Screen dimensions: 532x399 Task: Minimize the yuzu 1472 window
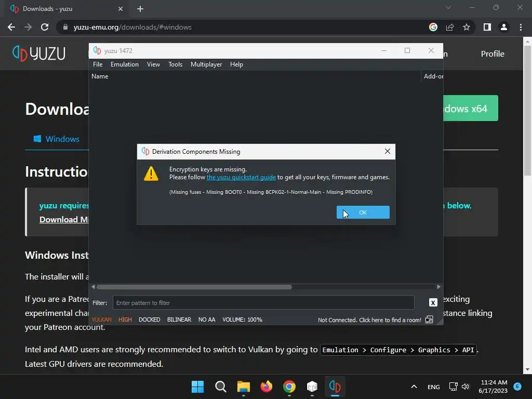coord(384,50)
